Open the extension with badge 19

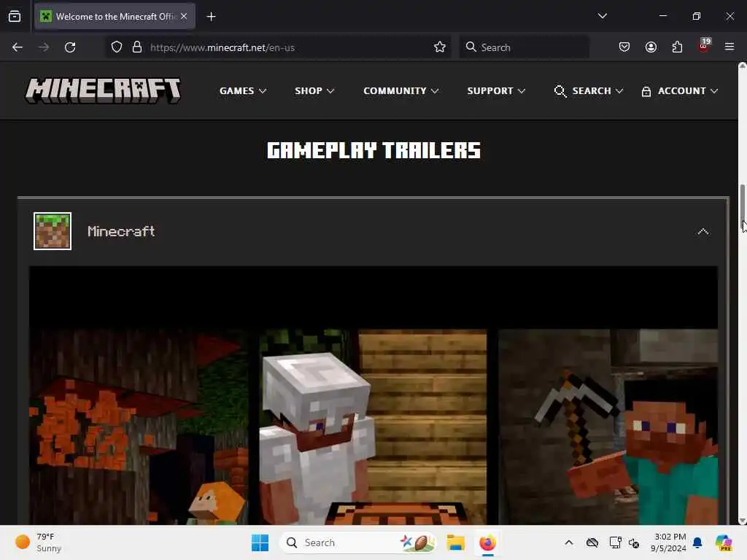(704, 45)
